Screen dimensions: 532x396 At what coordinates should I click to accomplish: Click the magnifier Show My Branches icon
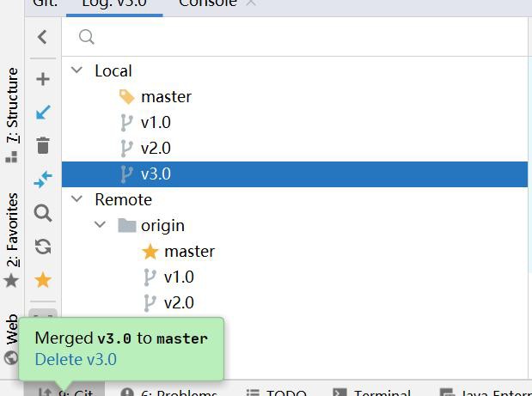pos(42,213)
